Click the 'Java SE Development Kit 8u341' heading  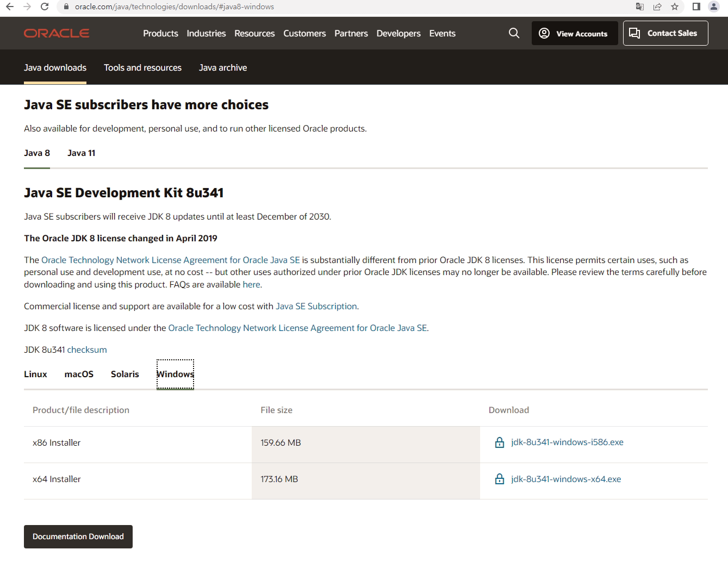[x=123, y=192]
